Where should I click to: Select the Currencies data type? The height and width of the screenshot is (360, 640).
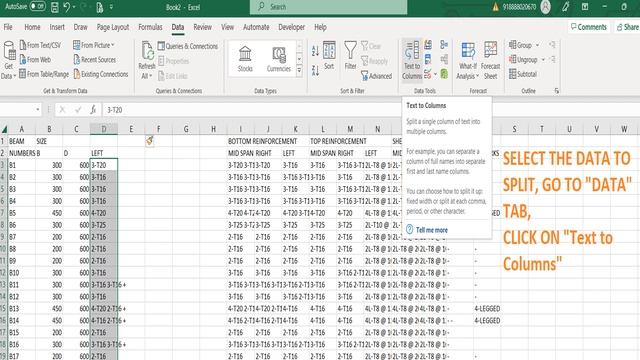click(279, 59)
